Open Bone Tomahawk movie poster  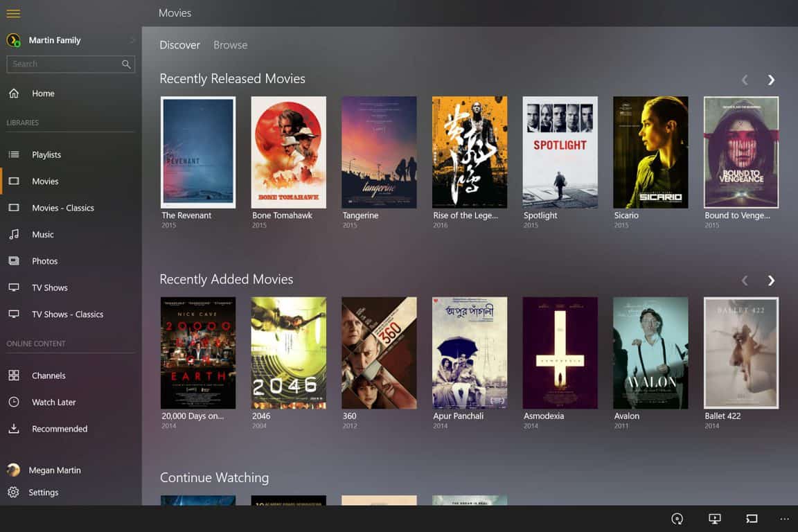[x=289, y=152]
